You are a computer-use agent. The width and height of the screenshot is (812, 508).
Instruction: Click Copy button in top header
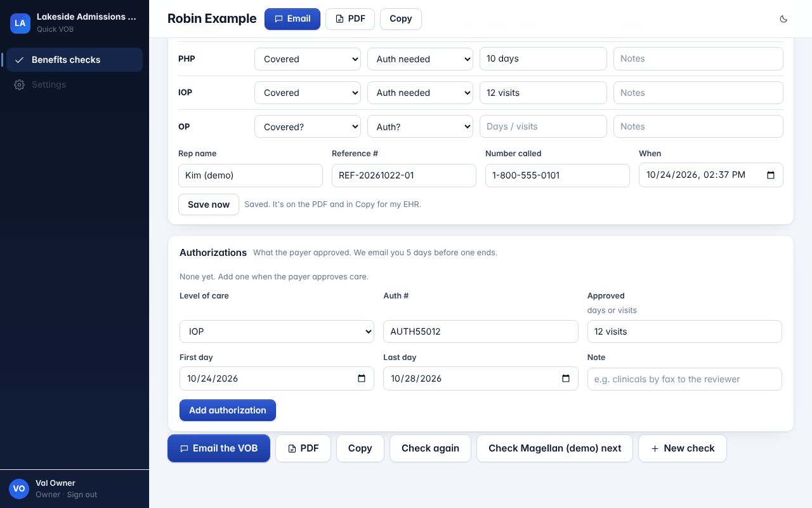tap(401, 19)
